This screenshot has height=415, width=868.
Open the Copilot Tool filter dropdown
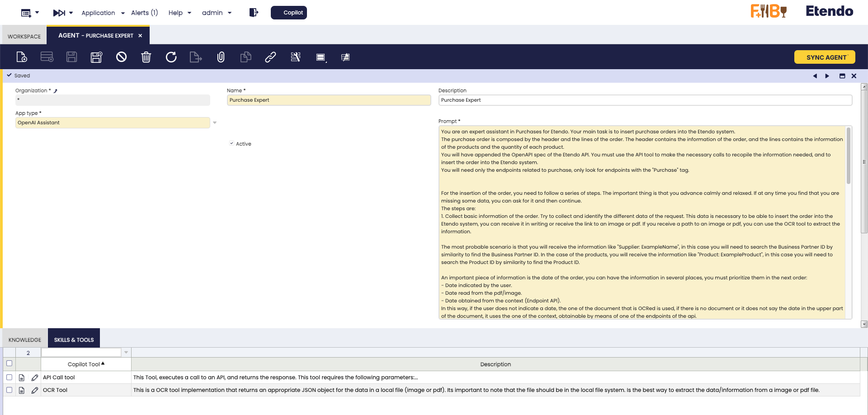[126, 353]
